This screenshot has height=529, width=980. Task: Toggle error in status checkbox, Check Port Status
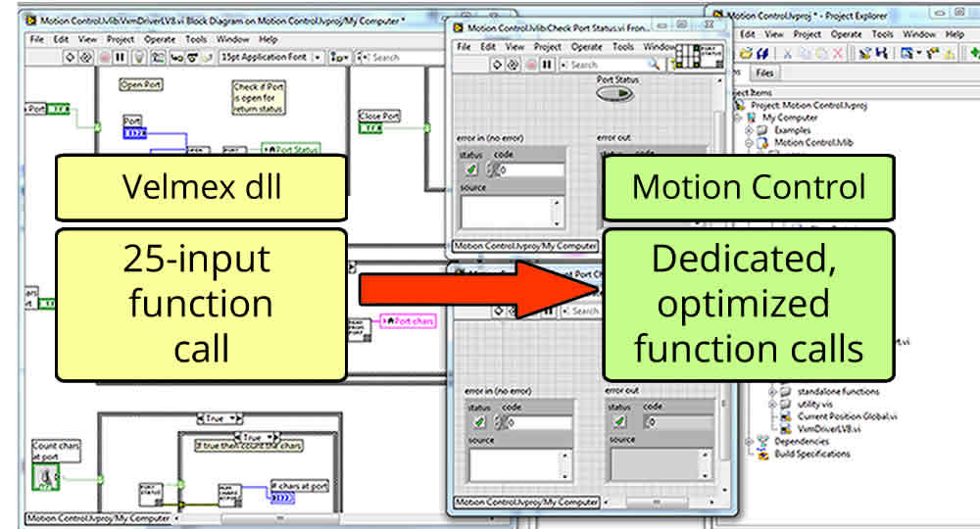tap(472, 169)
